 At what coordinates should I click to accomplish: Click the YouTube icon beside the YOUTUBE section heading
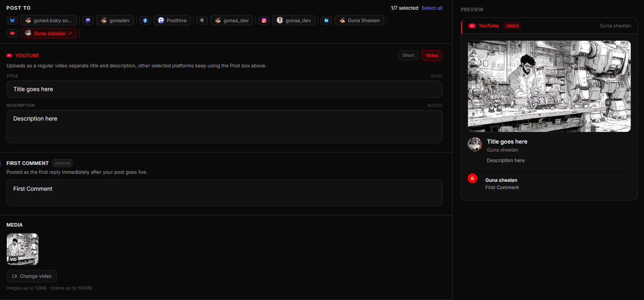[x=9, y=56]
